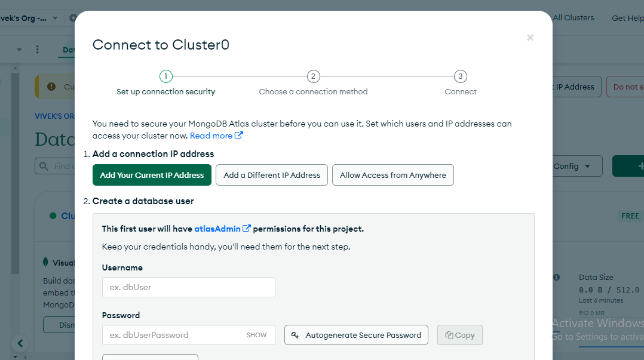Click the step 3 Connect circle
The image size is (644, 360).
point(460,76)
